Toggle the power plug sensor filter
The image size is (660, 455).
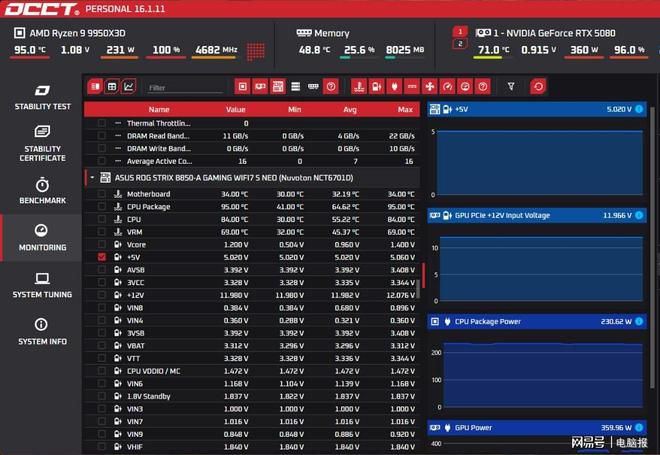point(394,87)
